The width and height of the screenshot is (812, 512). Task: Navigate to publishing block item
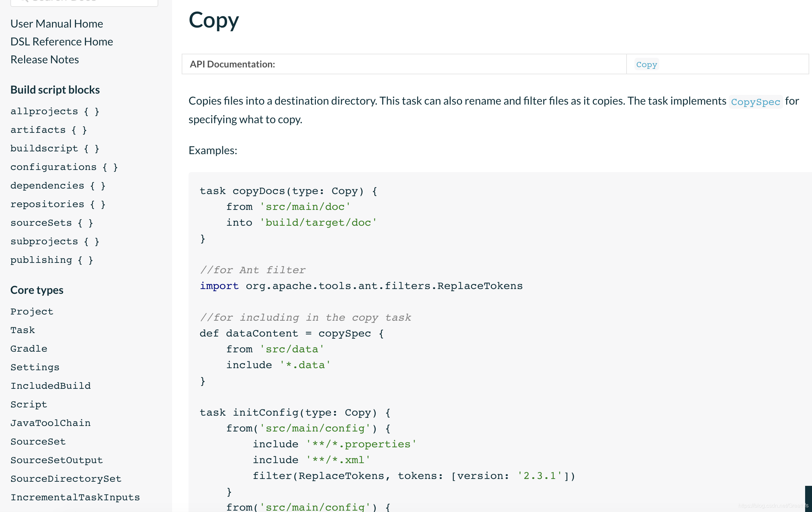coord(51,259)
